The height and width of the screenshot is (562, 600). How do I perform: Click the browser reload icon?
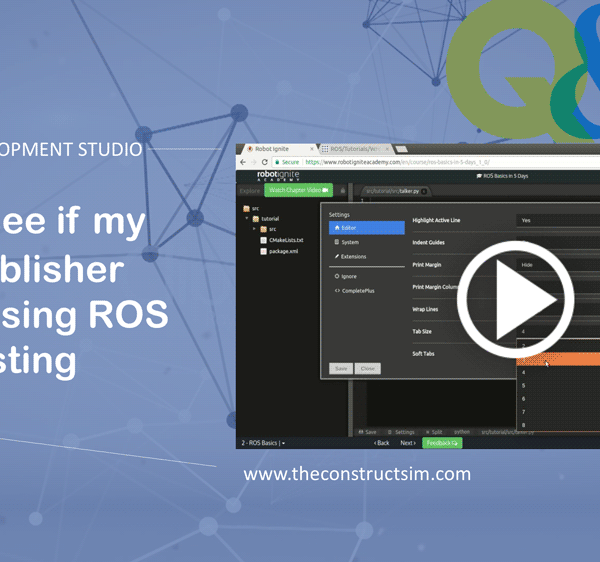pos(264,161)
